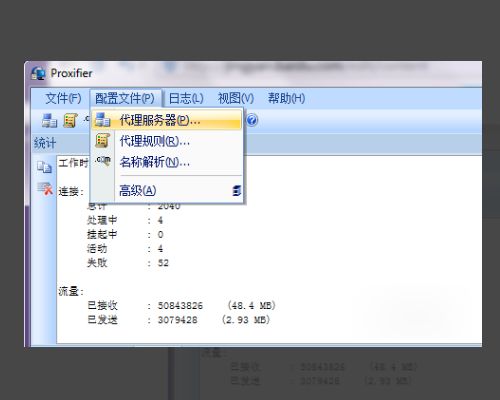500x400 pixels.
Task: Click the scroll icon beside 代理规则(R)
Action: click(102, 141)
